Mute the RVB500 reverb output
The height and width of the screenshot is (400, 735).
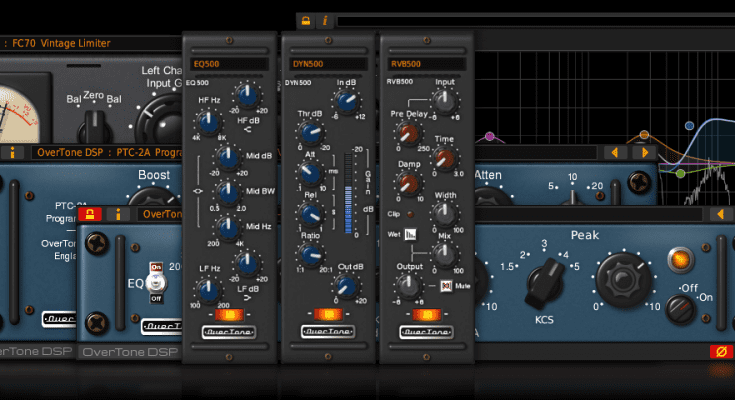point(446,286)
